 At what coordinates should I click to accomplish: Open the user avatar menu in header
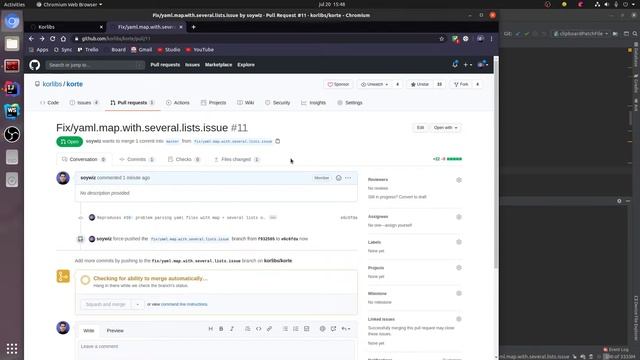pyautogui.click(x=482, y=64)
